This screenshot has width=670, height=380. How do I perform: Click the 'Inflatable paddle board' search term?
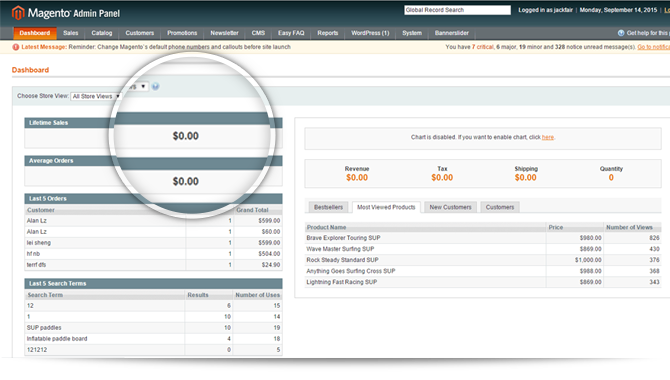(x=57, y=339)
